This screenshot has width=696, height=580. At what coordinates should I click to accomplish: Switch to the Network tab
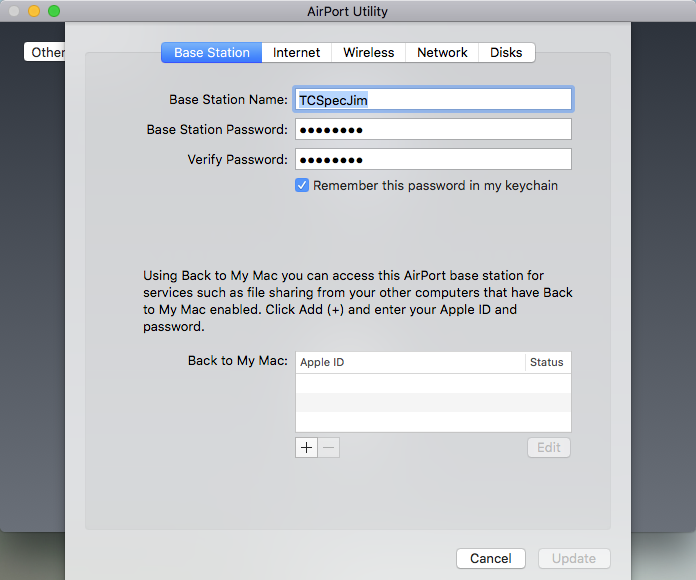click(442, 52)
